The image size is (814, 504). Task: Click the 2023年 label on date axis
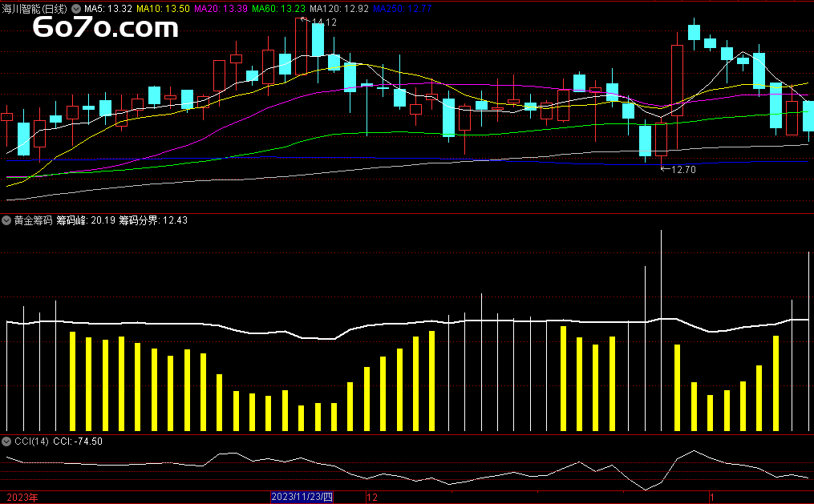point(22,498)
